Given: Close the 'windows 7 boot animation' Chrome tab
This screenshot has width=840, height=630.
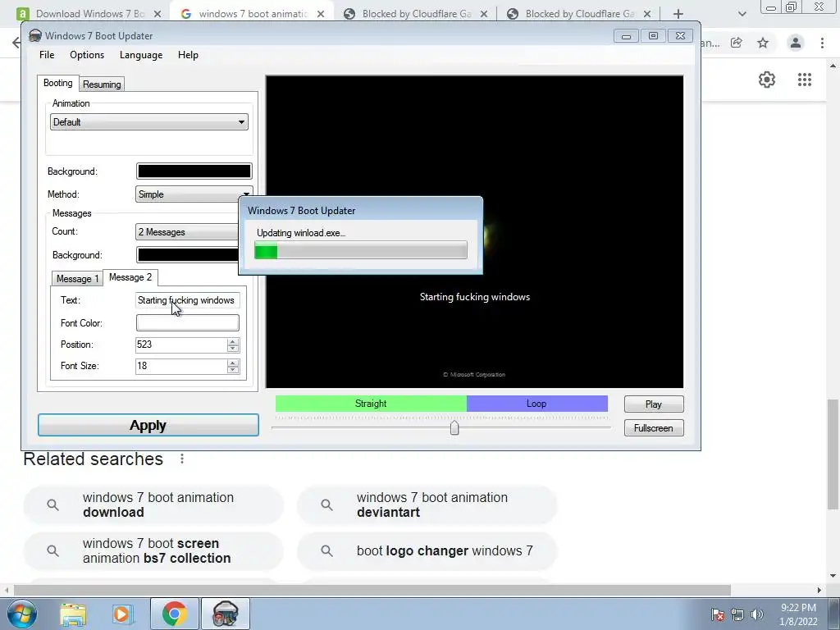Looking at the screenshot, I should coord(321,14).
